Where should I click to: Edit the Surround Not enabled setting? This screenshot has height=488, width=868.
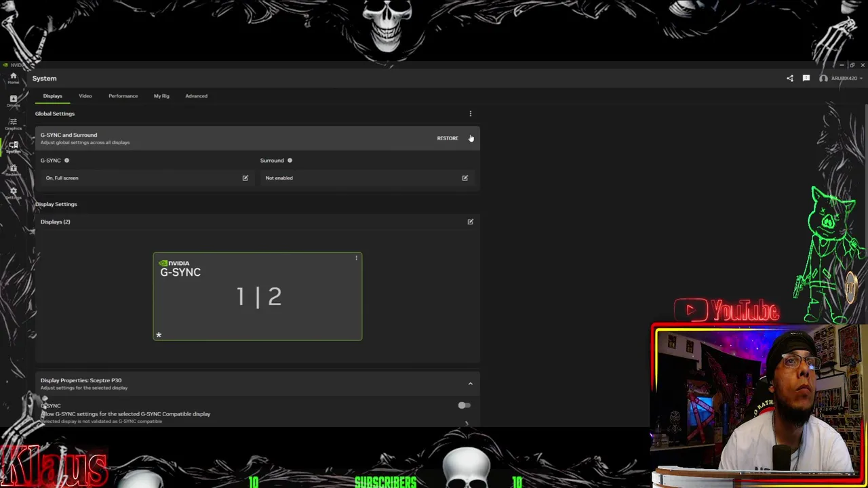click(x=465, y=178)
